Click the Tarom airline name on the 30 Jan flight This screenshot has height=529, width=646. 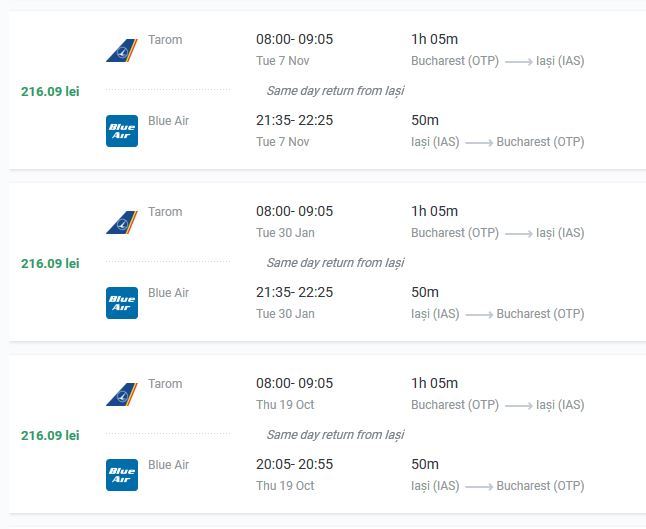click(165, 212)
